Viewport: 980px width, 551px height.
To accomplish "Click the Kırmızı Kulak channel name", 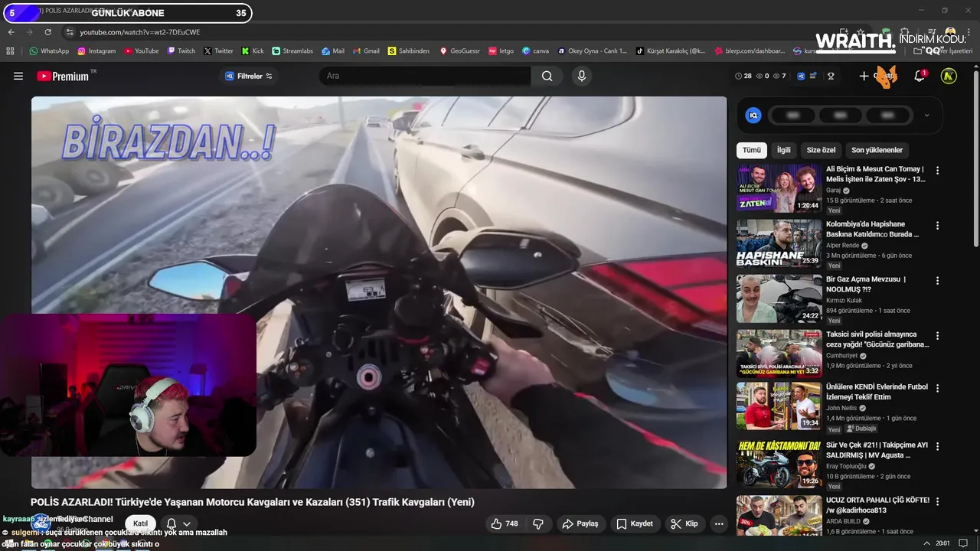I will (x=844, y=301).
